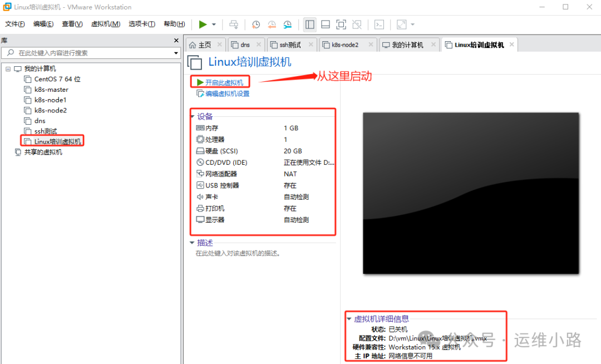Open the 查看(V) menu

72,24
